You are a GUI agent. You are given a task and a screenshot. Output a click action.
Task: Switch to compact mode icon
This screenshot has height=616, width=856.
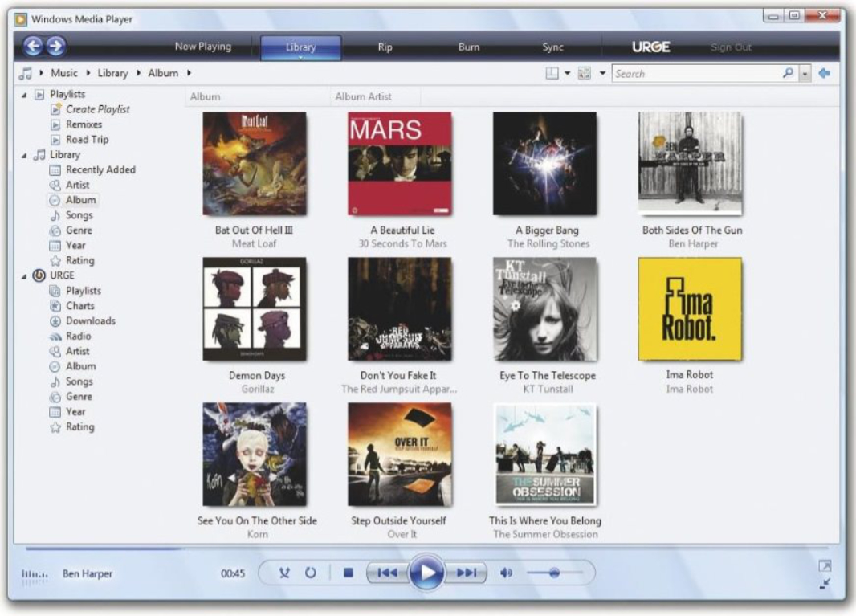[825, 584]
